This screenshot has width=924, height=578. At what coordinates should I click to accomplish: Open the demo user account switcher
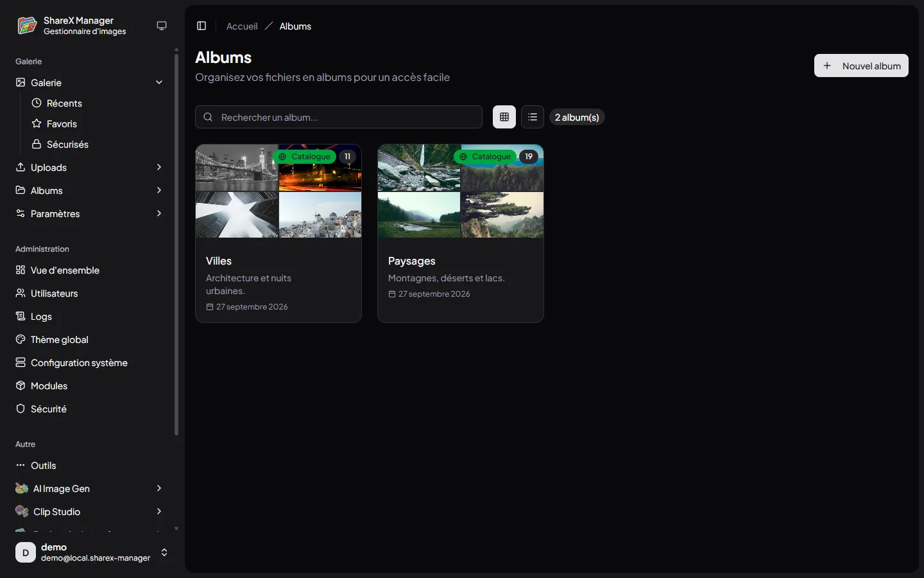coord(92,552)
